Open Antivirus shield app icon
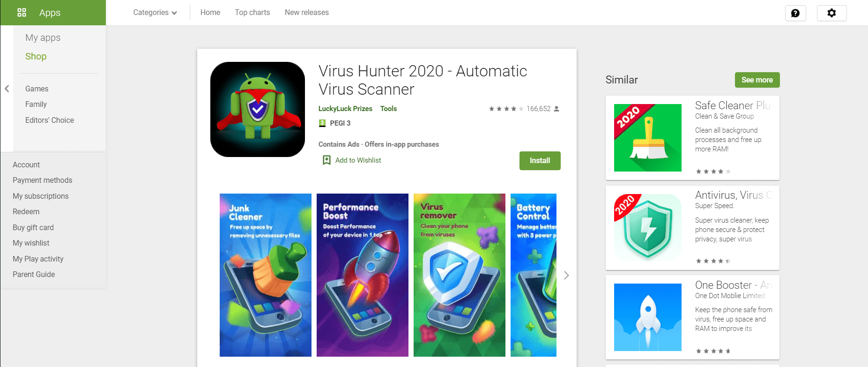The image size is (868, 367). [648, 227]
